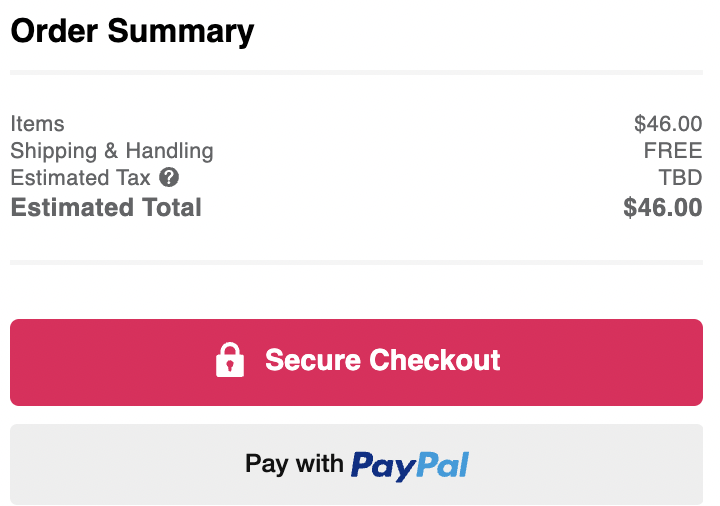Click the divider line below Estimated Total
Image resolution: width=720 pixels, height=506 pixels.
coord(356,262)
